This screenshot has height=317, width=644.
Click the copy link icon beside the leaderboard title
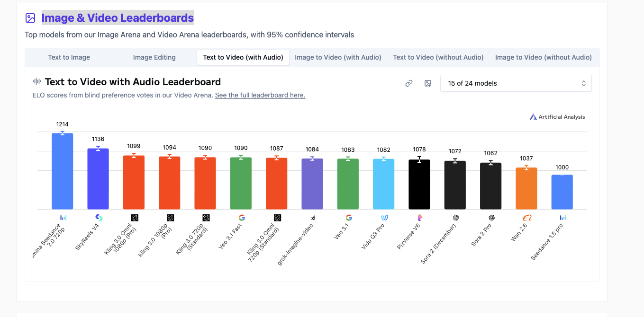click(408, 83)
